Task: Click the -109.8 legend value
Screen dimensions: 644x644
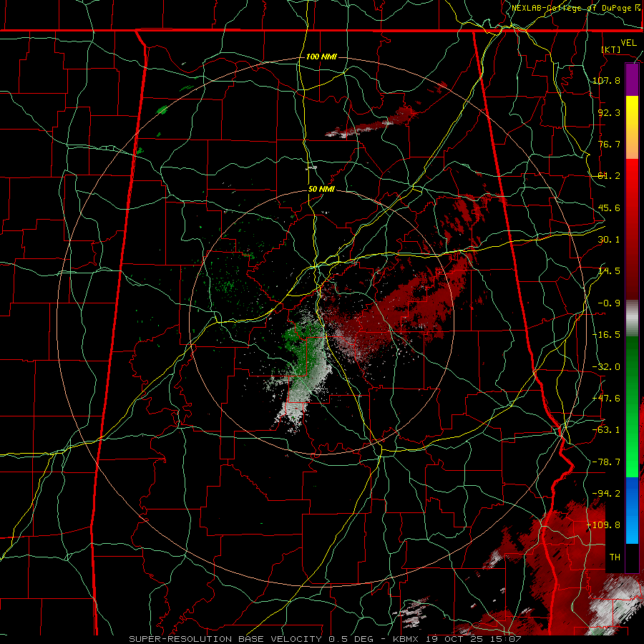Action: tap(604, 525)
